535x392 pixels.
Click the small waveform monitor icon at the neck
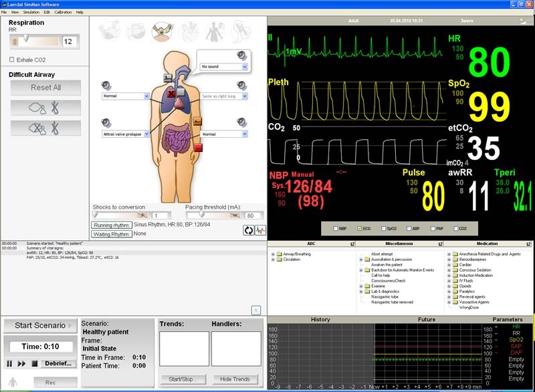[169, 78]
